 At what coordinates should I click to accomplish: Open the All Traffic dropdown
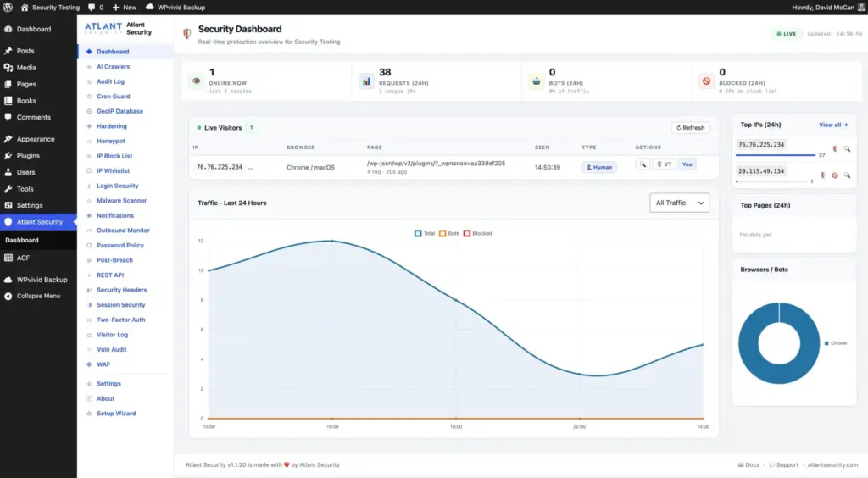pyautogui.click(x=679, y=203)
